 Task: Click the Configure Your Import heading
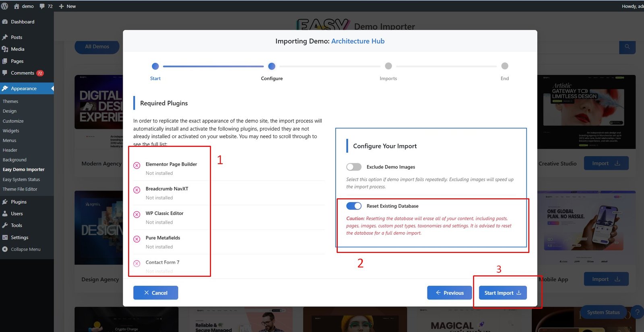385,146
